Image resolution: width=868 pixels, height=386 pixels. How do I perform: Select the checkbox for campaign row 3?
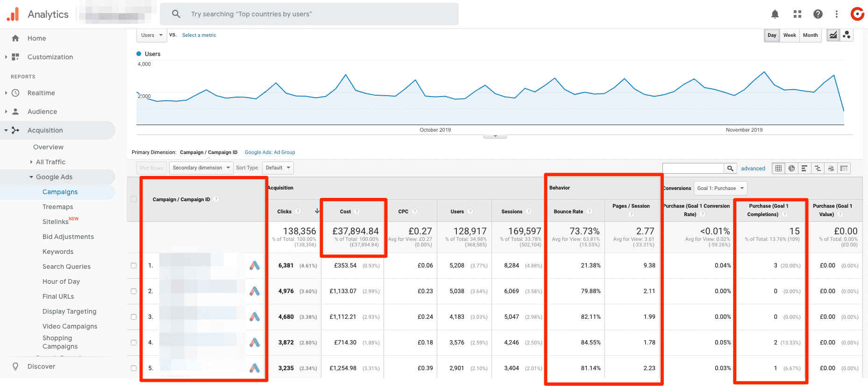134,317
